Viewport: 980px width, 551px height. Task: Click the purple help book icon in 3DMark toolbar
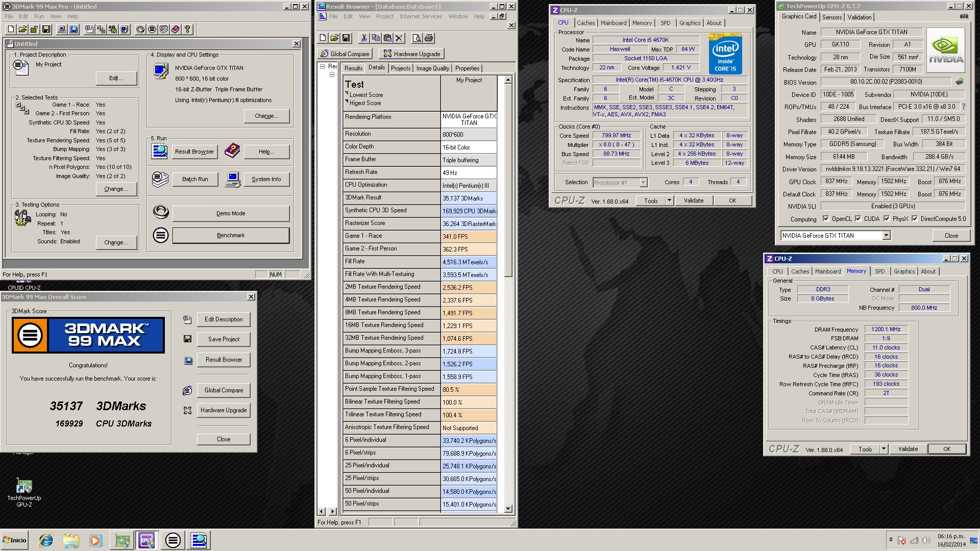point(176,30)
